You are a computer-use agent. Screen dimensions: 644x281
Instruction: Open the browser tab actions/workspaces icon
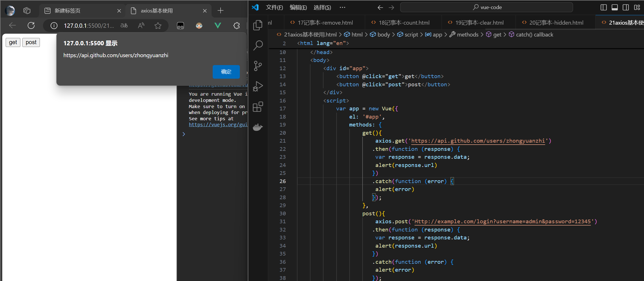tap(27, 11)
